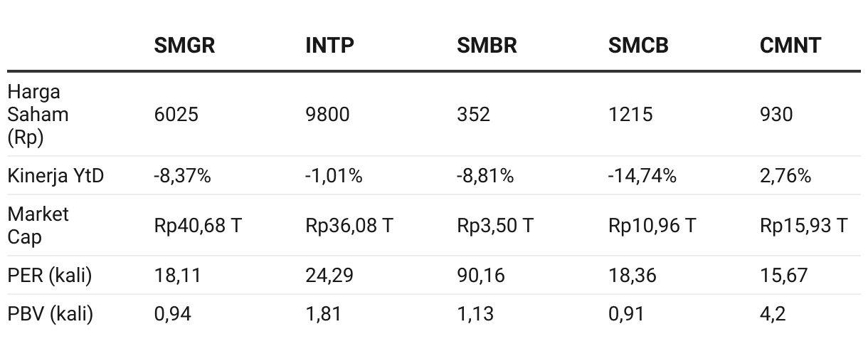This screenshot has height=339, width=868.
Task: Select the 0,91 PBV value for SMCB
Action: tap(627, 314)
